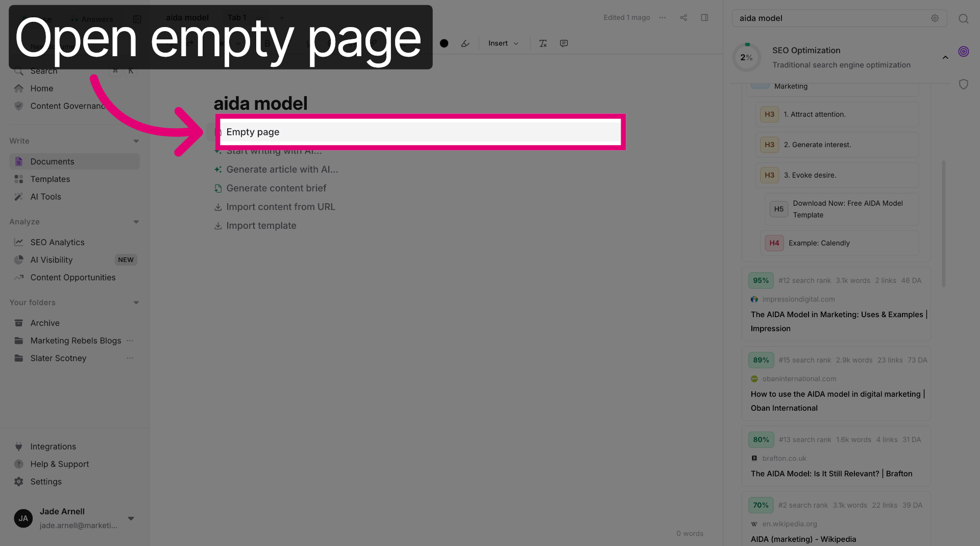Click the clear formatting icon
The width and height of the screenshot is (980, 546).
pos(543,43)
